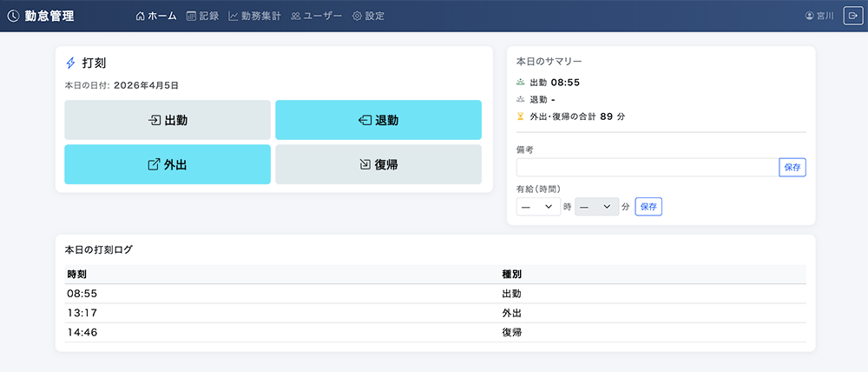868x372 pixels.
Task: Open the 設定 menu item
Action: [369, 16]
